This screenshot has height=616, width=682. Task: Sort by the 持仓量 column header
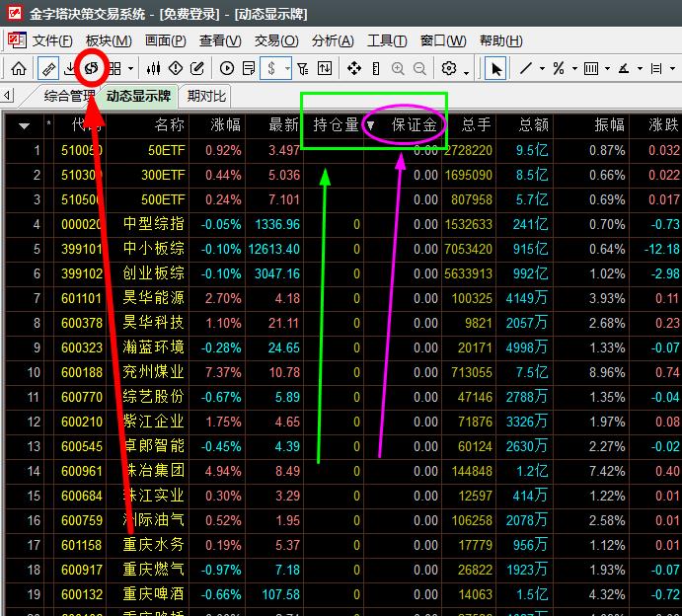point(336,125)
